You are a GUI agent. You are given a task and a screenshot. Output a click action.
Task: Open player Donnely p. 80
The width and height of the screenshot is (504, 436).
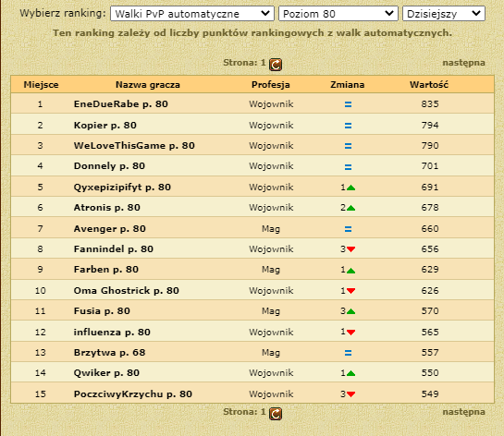point(109,166)
